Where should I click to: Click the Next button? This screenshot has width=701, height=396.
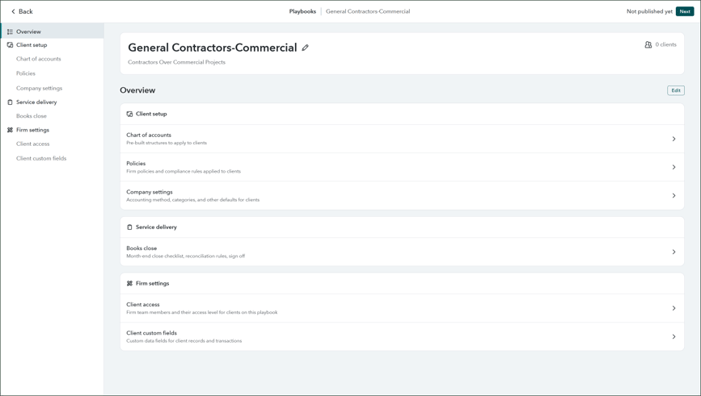pyautogui.click(x=684, y=12)
